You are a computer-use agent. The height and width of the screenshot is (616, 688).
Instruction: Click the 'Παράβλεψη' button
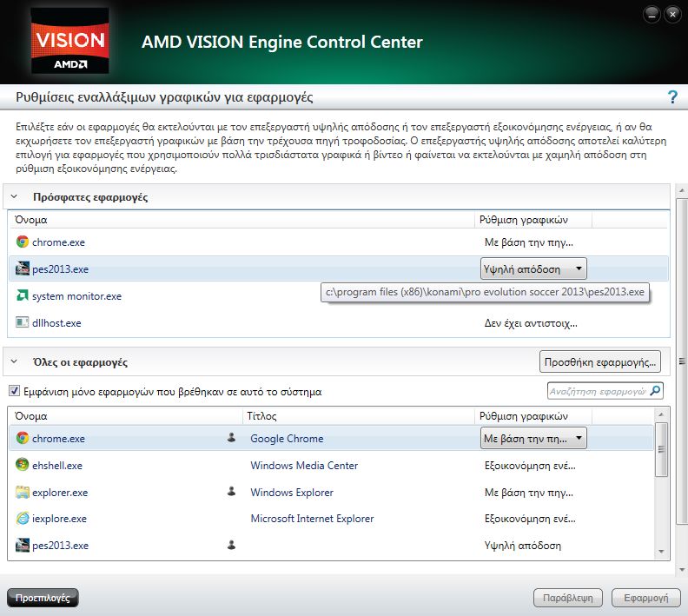[x=568, y=598]
